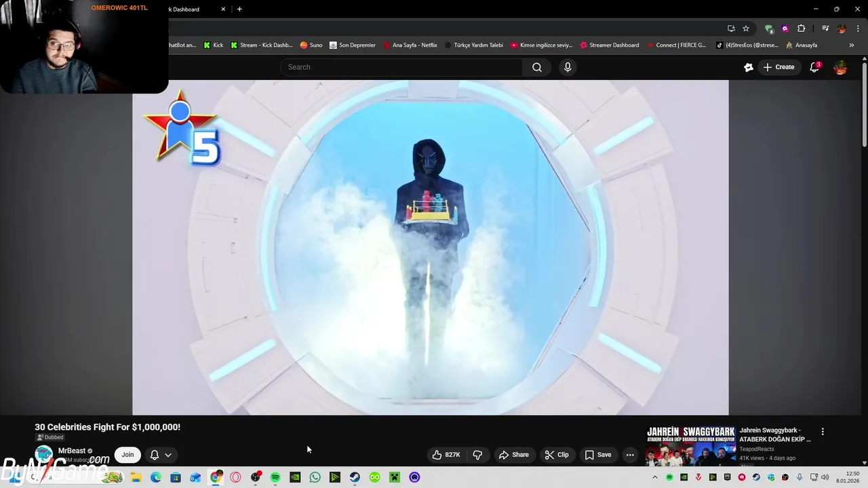Open the Son Depremler bookmark

353,45
